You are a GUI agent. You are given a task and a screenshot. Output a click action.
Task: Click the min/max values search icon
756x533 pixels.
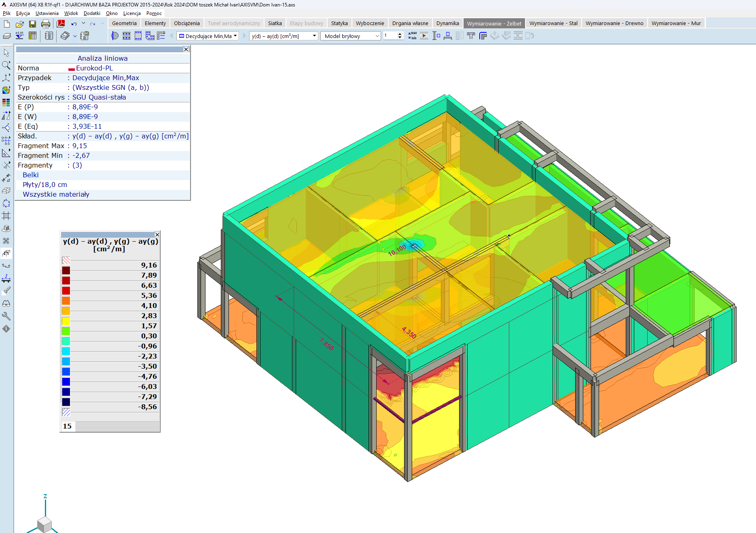tap(412, 36)
